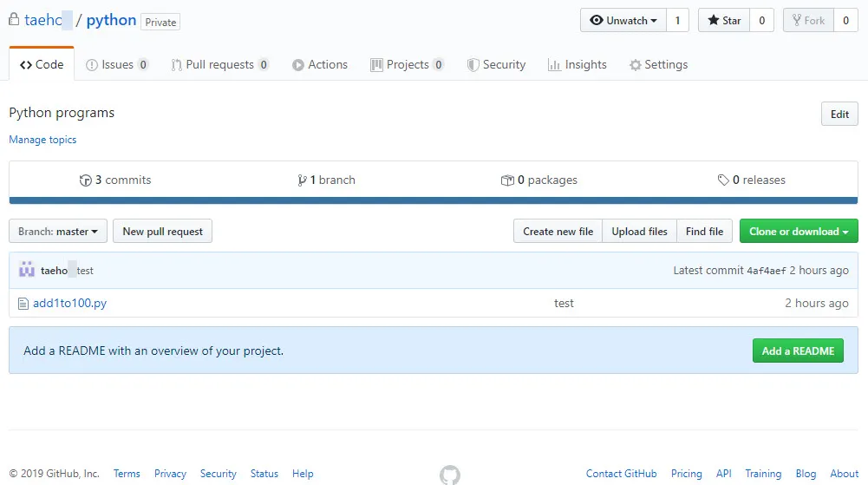Open the repository Settings tab
The height and width of the screenshot is (485, 868).
(x=658, y=65)
